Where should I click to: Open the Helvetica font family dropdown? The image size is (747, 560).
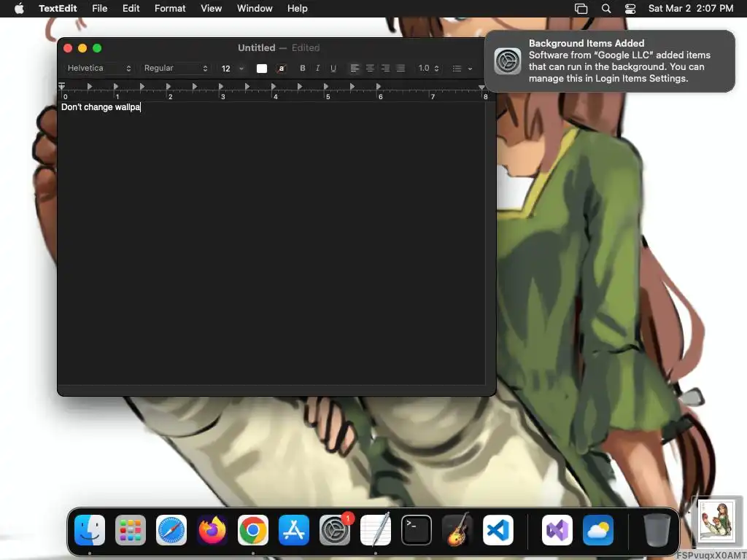pyautogui.click(x=98, y=68)
